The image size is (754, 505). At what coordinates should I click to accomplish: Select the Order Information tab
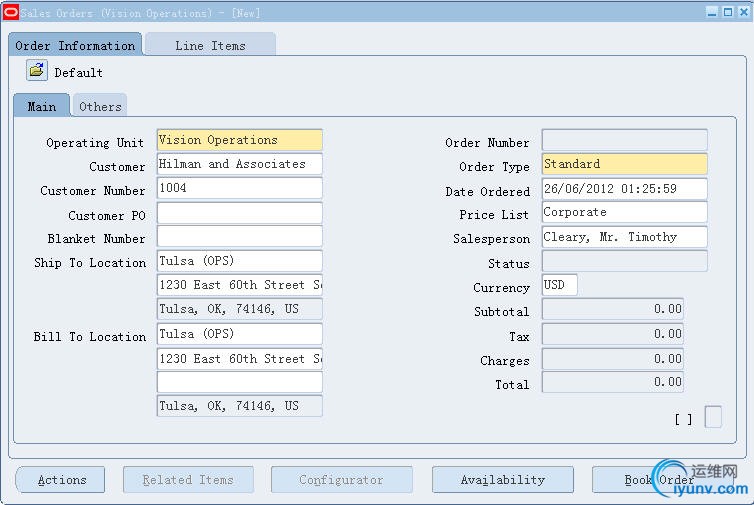coord(75,45)
